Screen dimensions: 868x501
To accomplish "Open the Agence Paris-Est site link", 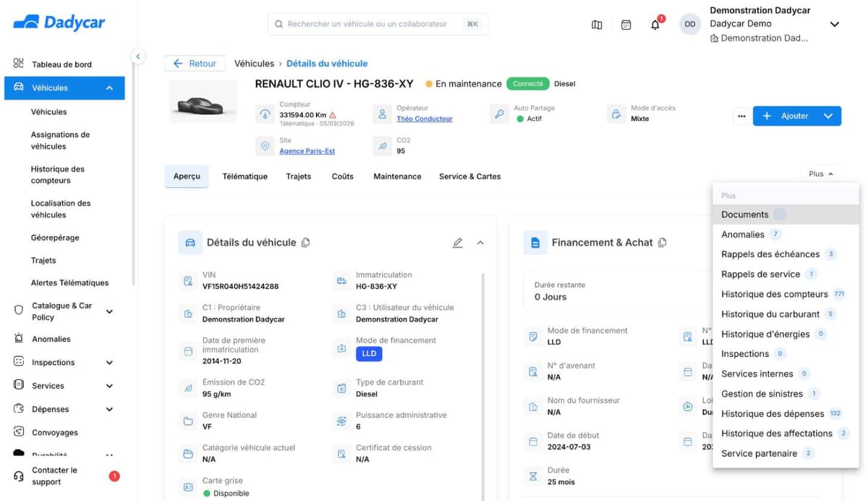I will pos(307,151).
